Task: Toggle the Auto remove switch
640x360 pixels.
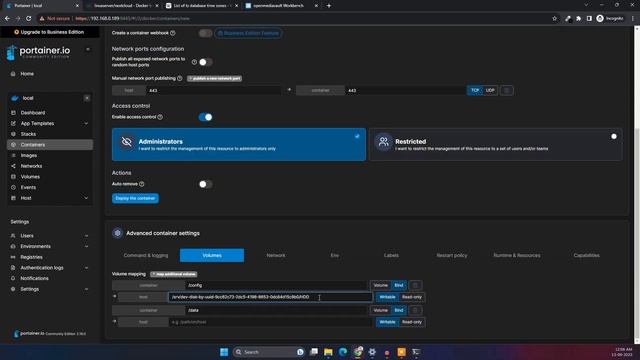Action: point(205,184)
